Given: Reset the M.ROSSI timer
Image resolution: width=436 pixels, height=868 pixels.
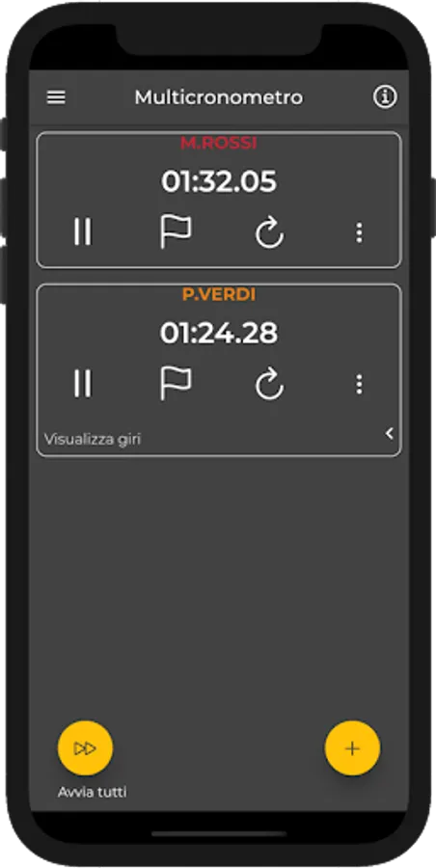Looking at the screenshot, I should 269,232.
